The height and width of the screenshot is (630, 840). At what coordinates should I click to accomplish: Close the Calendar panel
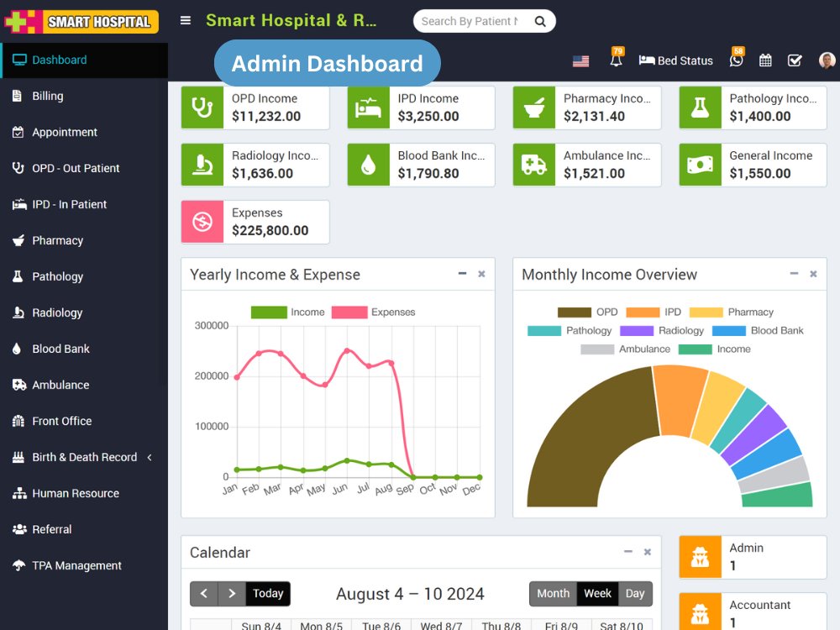tap(647, 551)
